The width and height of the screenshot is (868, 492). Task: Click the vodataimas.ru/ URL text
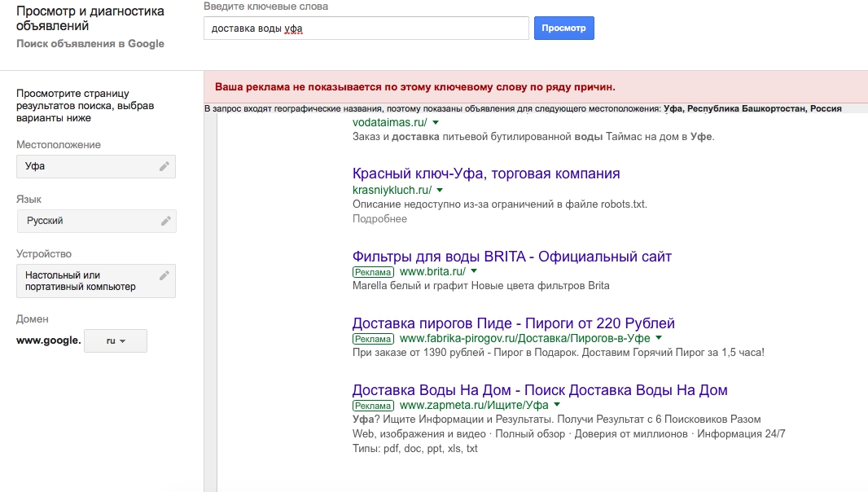(390, 122)
